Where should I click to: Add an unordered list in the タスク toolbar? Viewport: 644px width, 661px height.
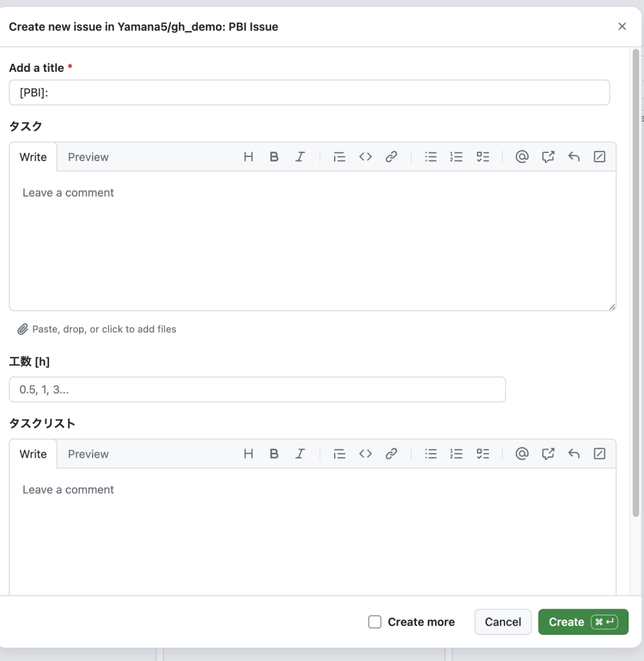tap(431, 156)
